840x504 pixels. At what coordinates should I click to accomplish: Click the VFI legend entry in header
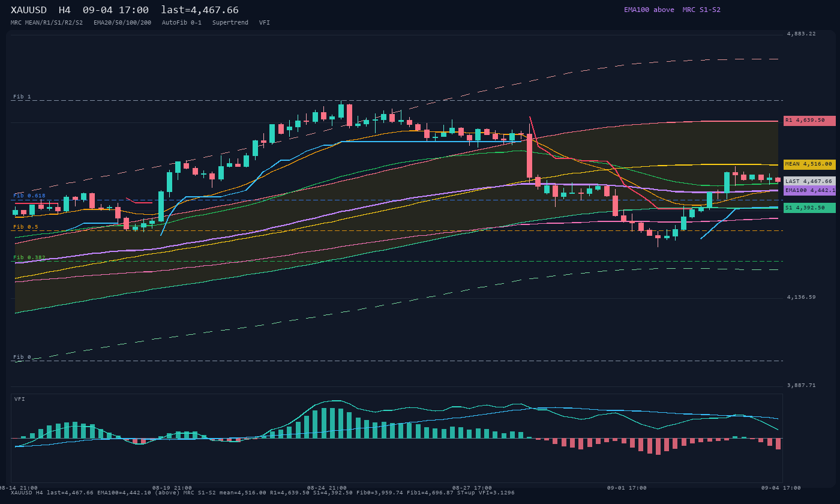point(265,23)
